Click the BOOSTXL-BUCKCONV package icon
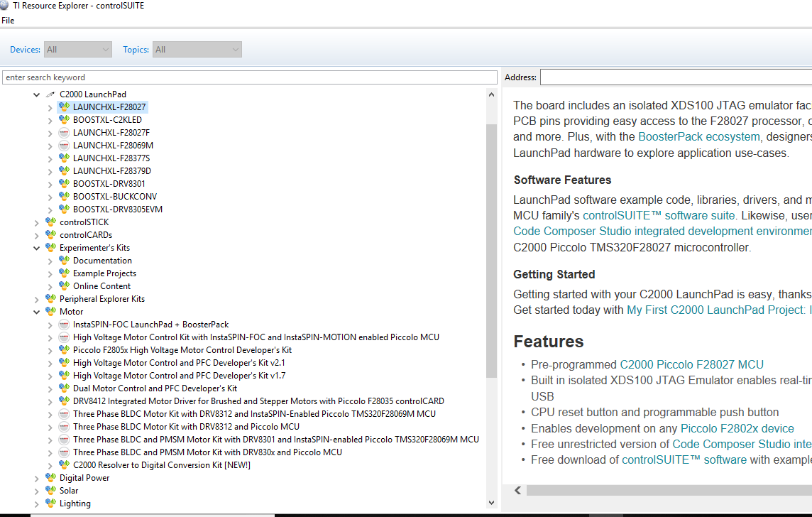812x517 pixels. click(64, 196)
